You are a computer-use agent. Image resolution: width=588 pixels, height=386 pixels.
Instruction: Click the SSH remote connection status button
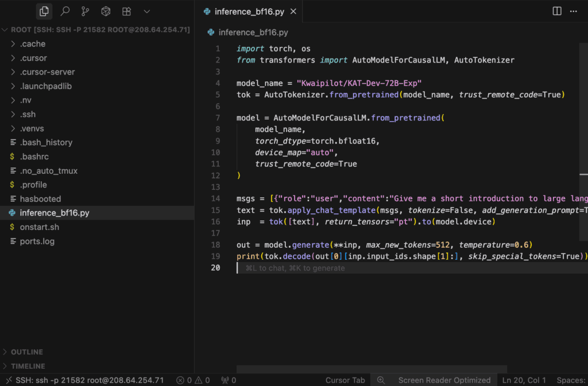tap(84, 380)
